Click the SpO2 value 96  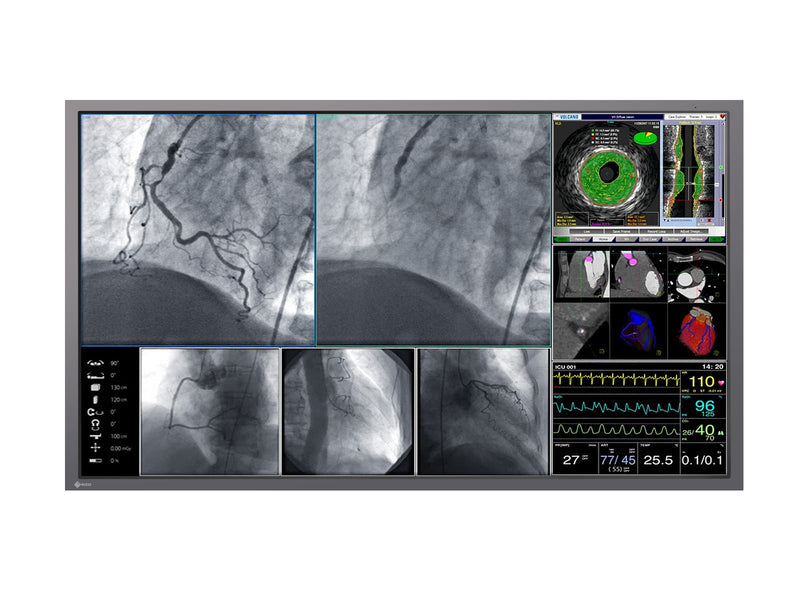tap(704, 406)
